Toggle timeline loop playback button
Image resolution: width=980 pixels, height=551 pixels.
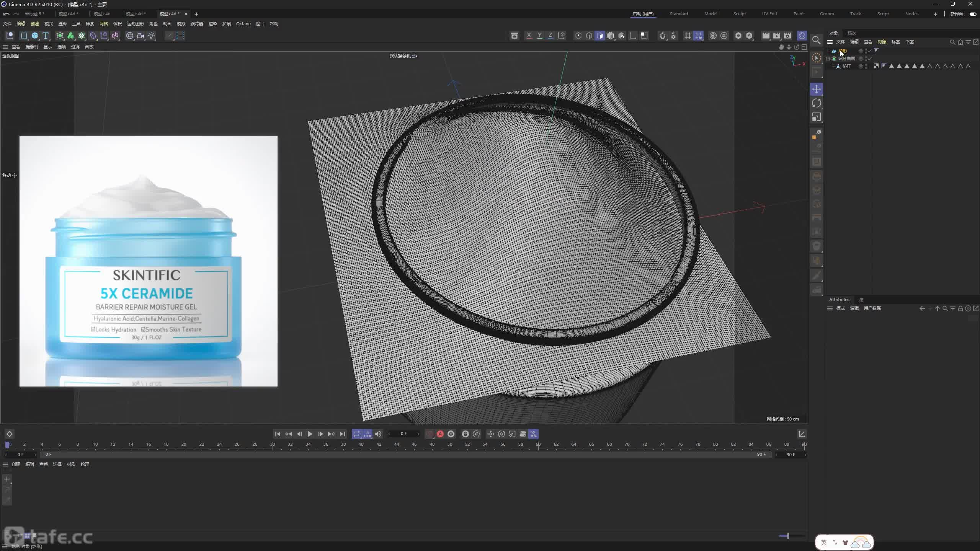point(356,434)
